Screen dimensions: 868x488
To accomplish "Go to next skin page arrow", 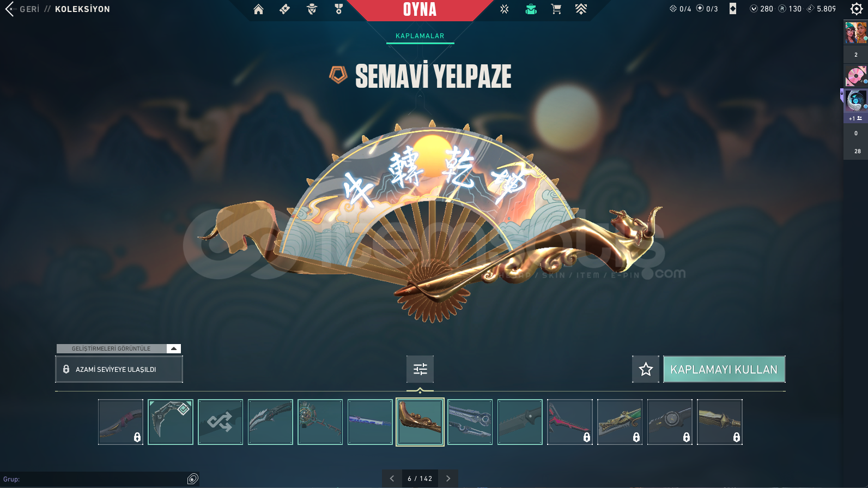I will point(448,478).
